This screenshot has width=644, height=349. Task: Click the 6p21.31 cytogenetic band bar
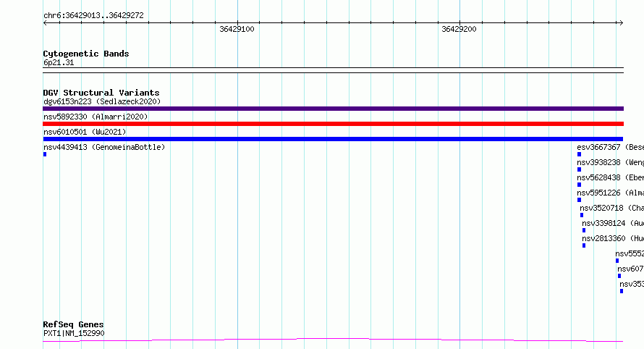[333, 70]
